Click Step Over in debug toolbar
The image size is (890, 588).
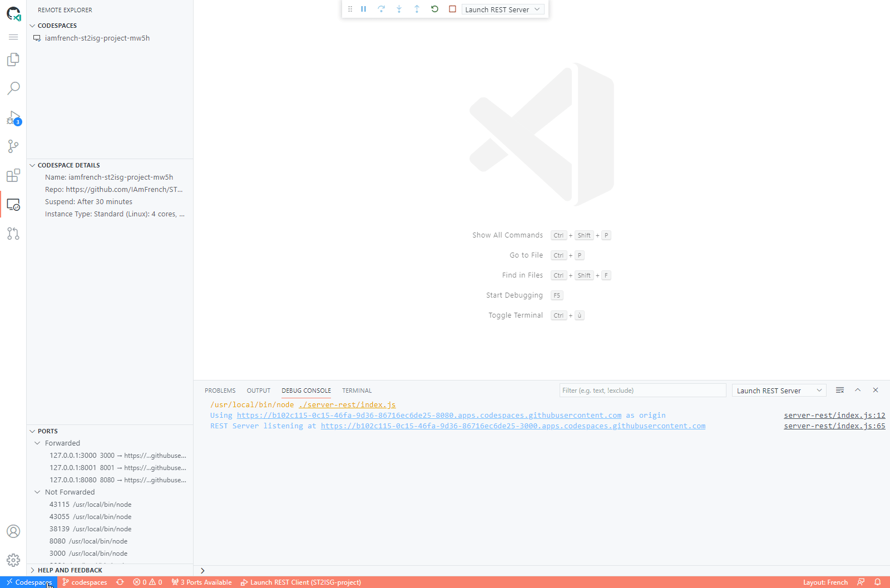381,9
